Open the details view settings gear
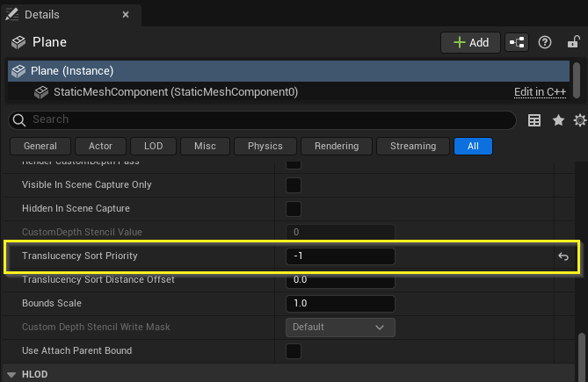This screenshot has height=382, width=588. click(580, 120)
